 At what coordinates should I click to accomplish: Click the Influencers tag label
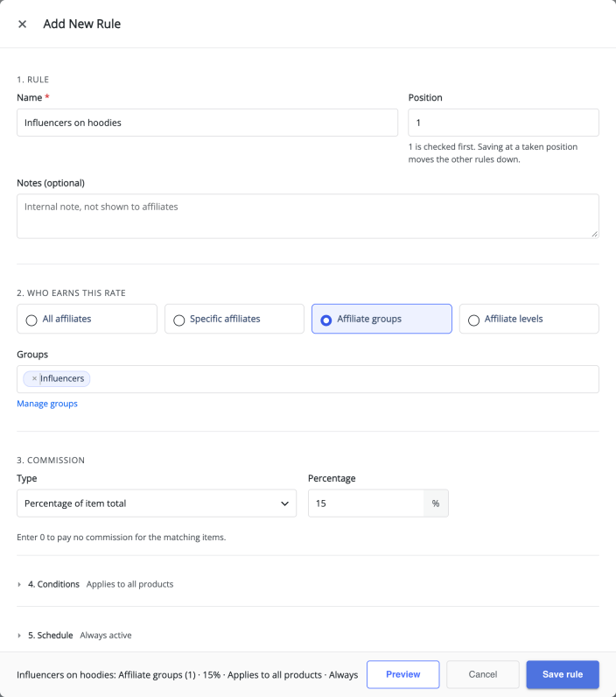click(x=62, y=378)
